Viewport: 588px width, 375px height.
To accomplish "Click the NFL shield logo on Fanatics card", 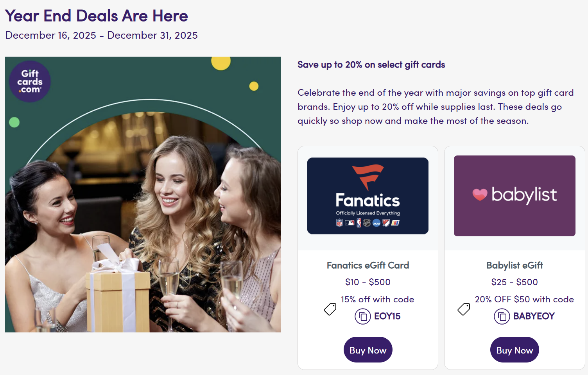I will 339,223.
